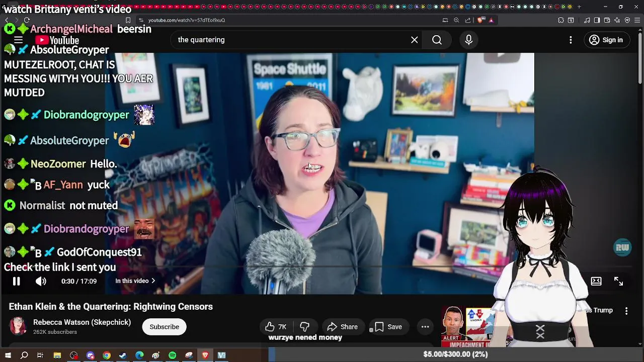This screenshot has width=644, height=362.
Task: Enter fullscreen mode for the video
Action: point(618,281)
